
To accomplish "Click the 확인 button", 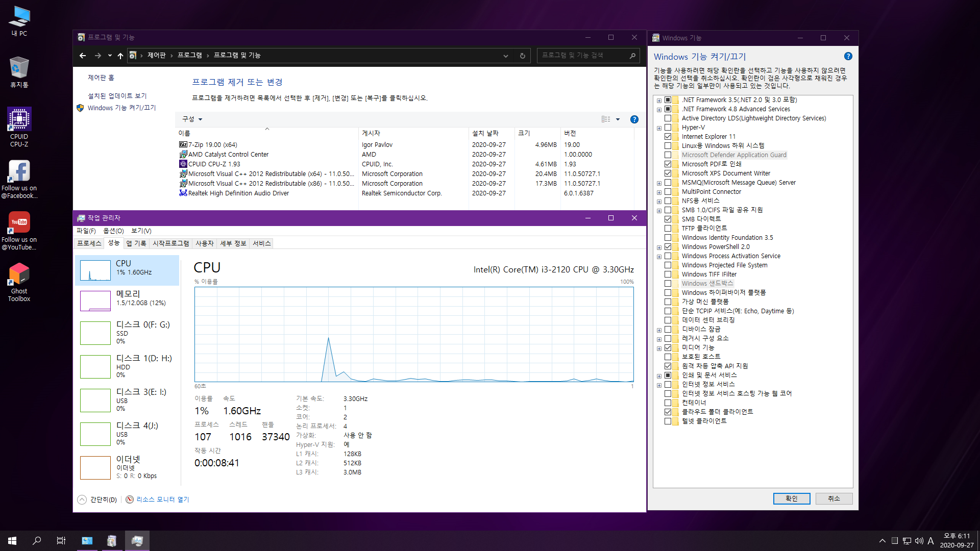I will (791, 498).
